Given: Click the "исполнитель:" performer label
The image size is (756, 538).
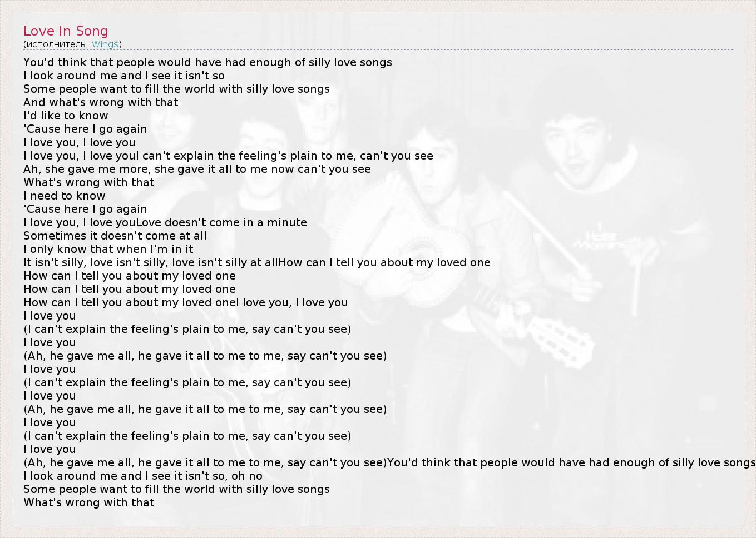Looking at the screenshot, I should coord(56,44).
